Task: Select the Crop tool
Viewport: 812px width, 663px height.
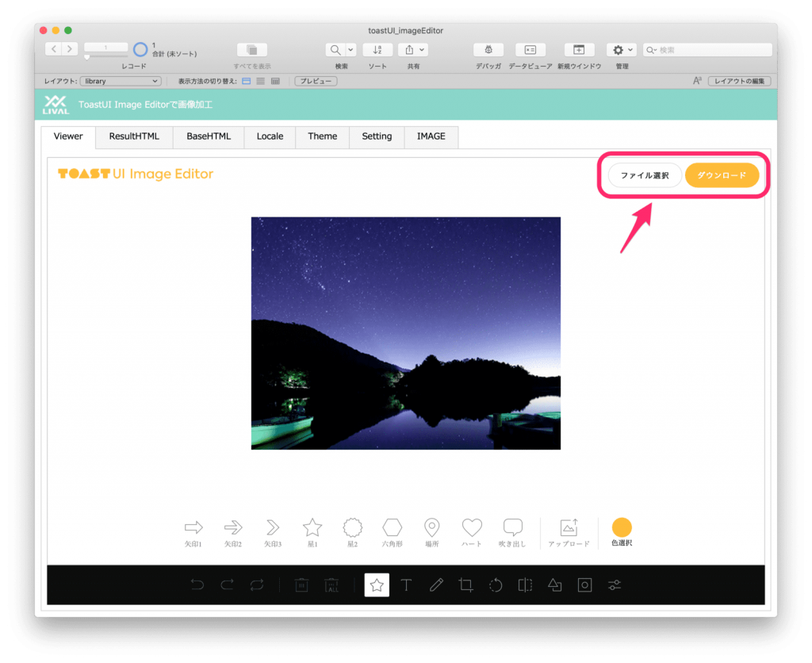Action: 465,585
